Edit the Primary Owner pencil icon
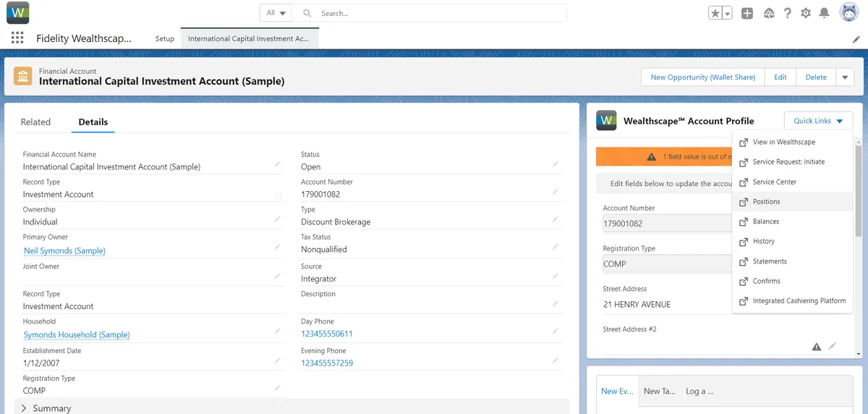This screenshot has width=868, height=414. click(x=277, y=248)
